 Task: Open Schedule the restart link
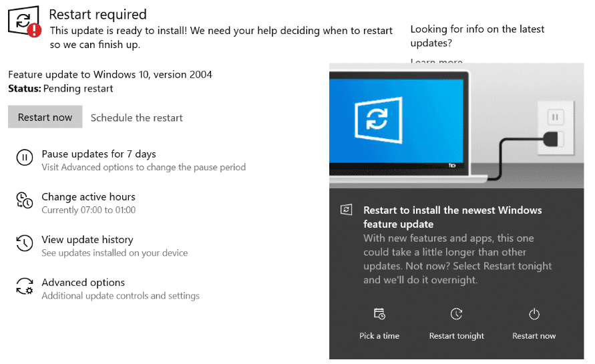[137, 118]
